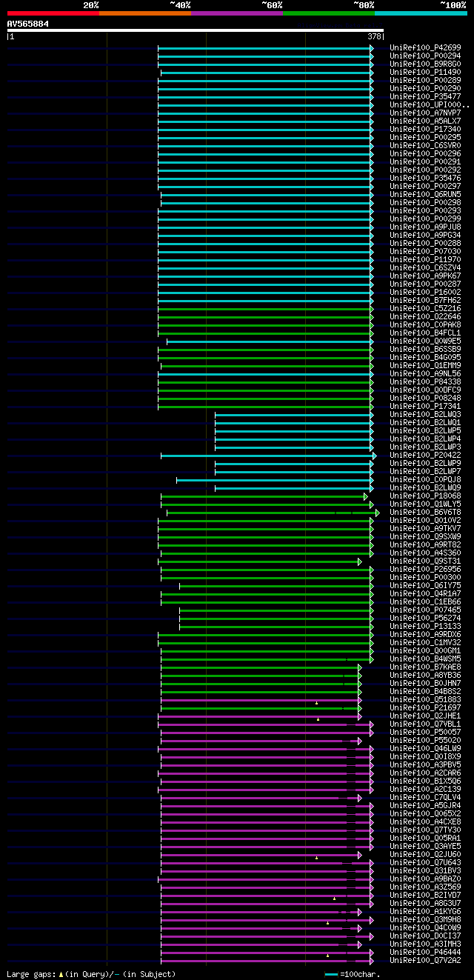
Task: Click the UniRef100_A5ALX7 entry
Action: pyautogui.click(x=425, y=121)
